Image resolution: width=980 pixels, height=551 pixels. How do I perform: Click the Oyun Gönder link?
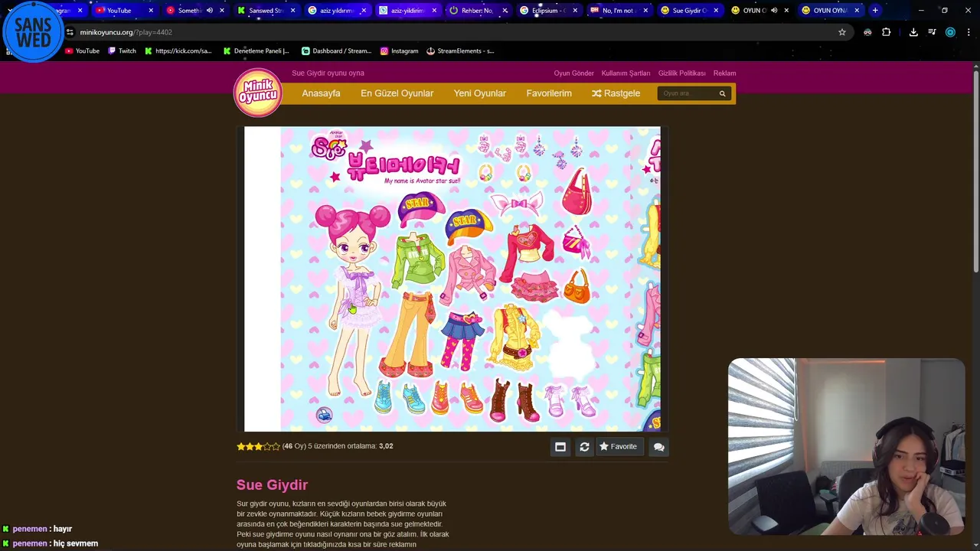573,73
